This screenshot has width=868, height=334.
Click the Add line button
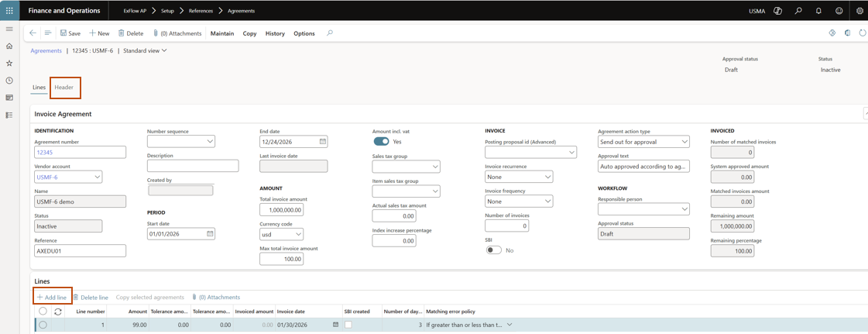click(x=52, y=298)
